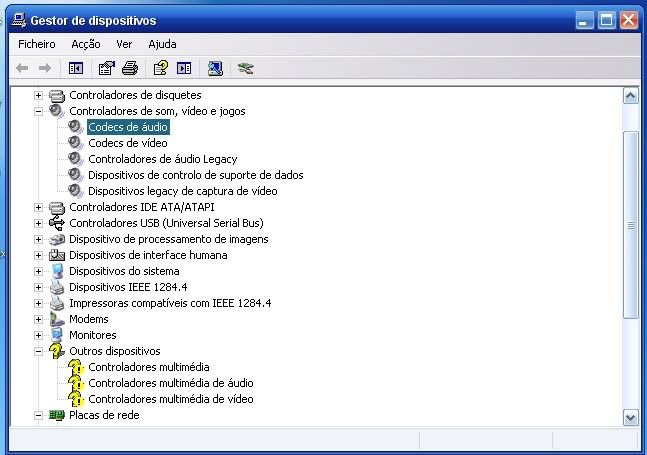Expand Dispositivos de interface humana
This screenshot has width=647, height=455.
click(x=38, y=255)
